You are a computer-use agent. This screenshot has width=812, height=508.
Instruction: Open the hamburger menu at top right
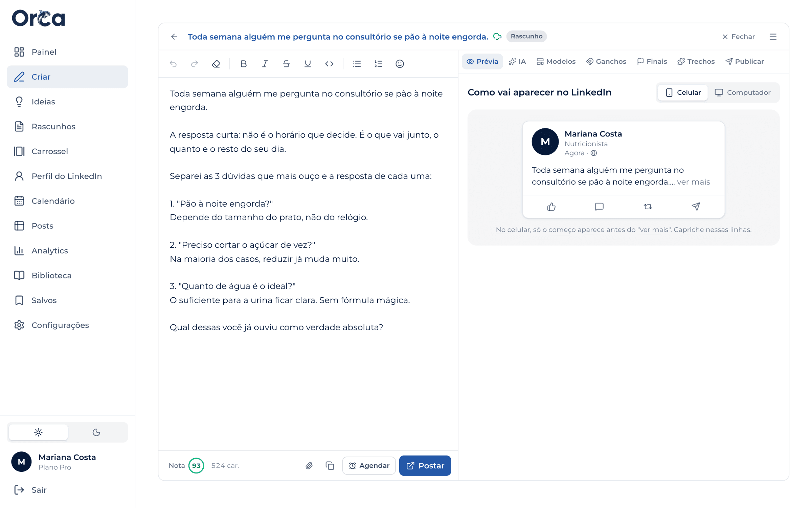pos(773,37)
